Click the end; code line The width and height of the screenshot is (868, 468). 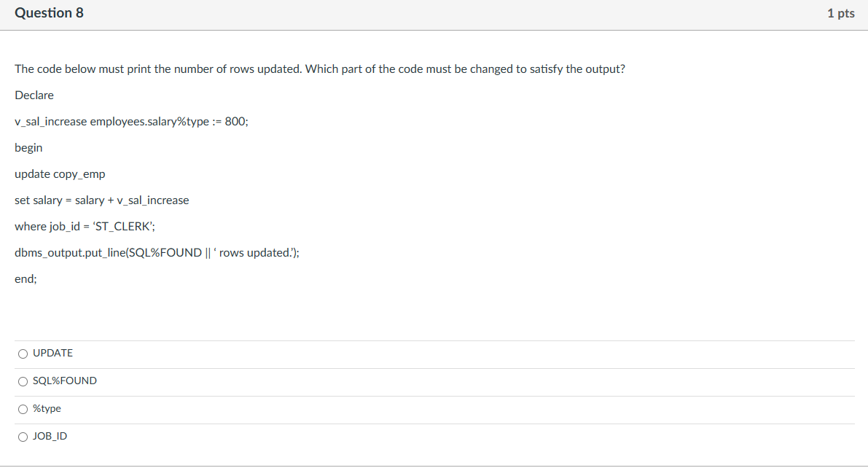[26, 279]
